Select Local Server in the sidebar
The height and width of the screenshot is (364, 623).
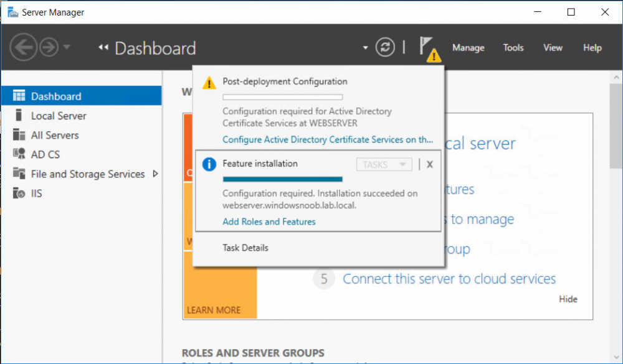point(81,116)
